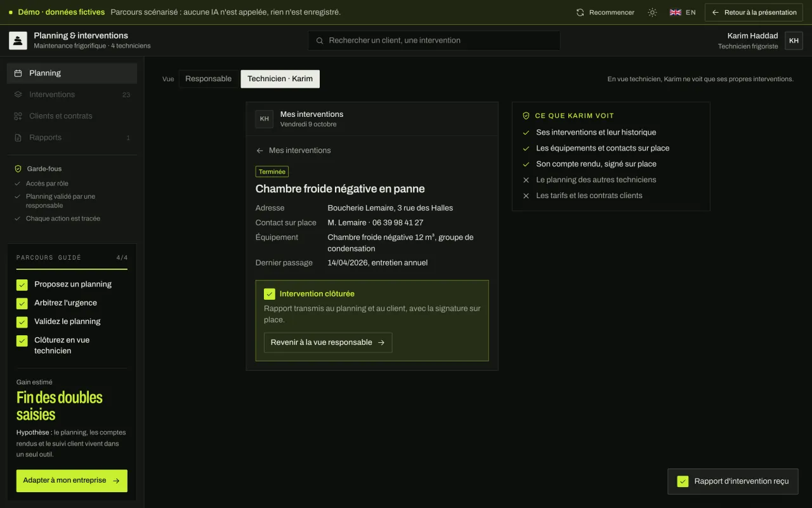
Task: Open Clients et contrats in the sidebar
Action: [72, 116]
